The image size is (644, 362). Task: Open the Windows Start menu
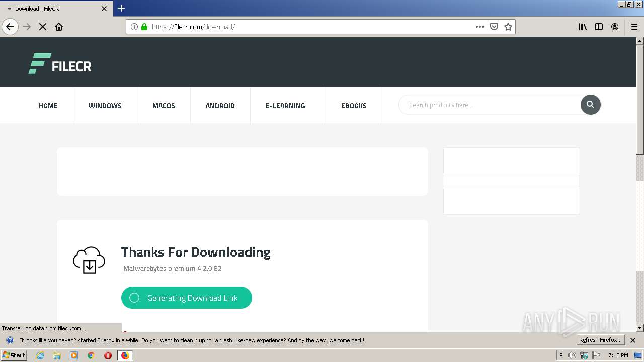pyautogui.click(x=14, y=355)
